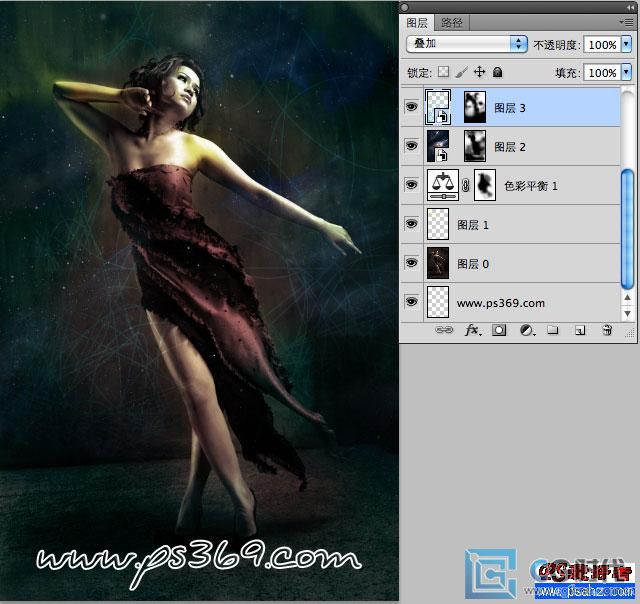
Task: Create a new layer group
Action: point(553,329)
